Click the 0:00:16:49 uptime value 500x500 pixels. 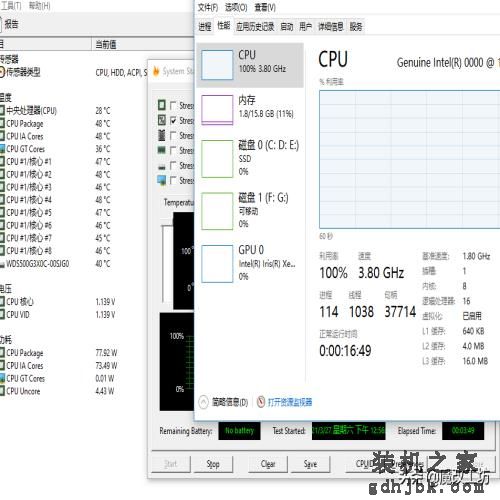pyautogui.click(x=345, y=351)
